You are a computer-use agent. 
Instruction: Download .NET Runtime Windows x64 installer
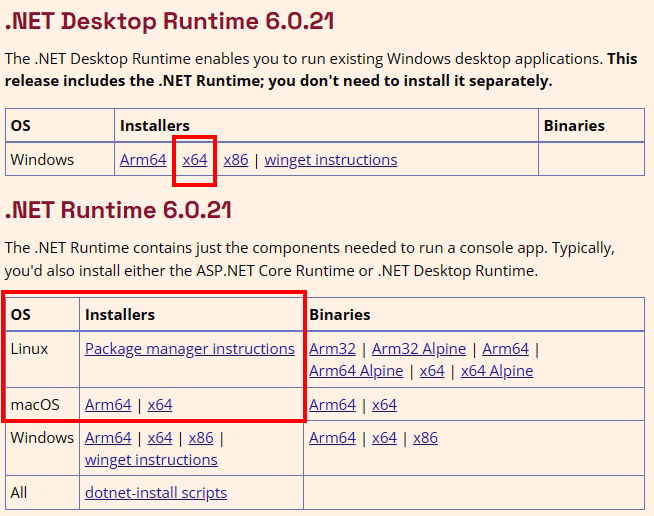(160, 438)
